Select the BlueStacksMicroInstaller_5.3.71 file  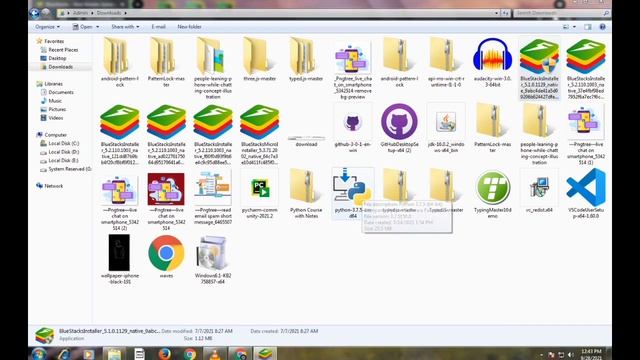(259, 134)
